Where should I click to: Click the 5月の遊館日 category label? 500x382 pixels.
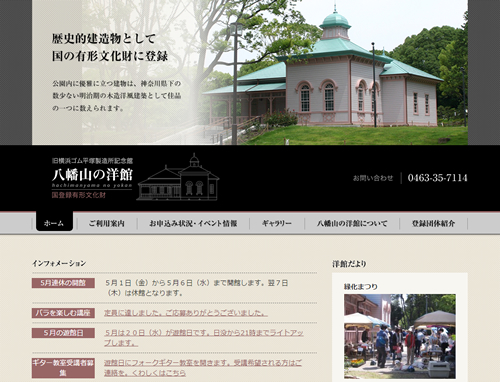tap(63, 333)
